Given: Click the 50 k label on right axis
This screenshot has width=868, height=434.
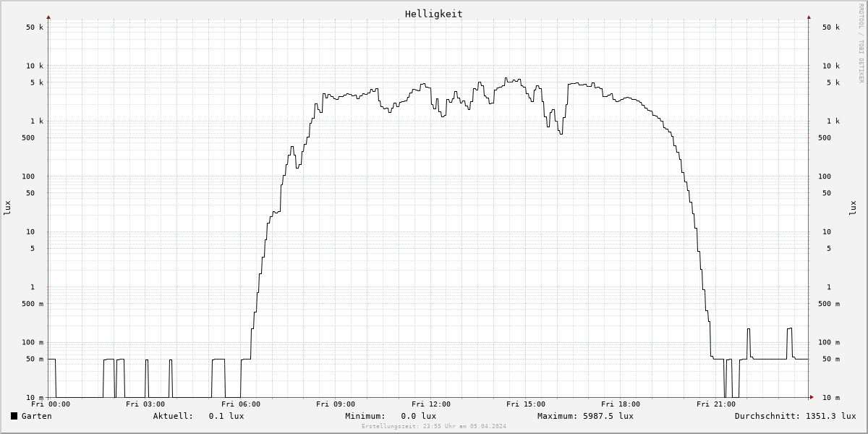Looking at the screenshot, I should pyautogui.click(x=831, y=27).
